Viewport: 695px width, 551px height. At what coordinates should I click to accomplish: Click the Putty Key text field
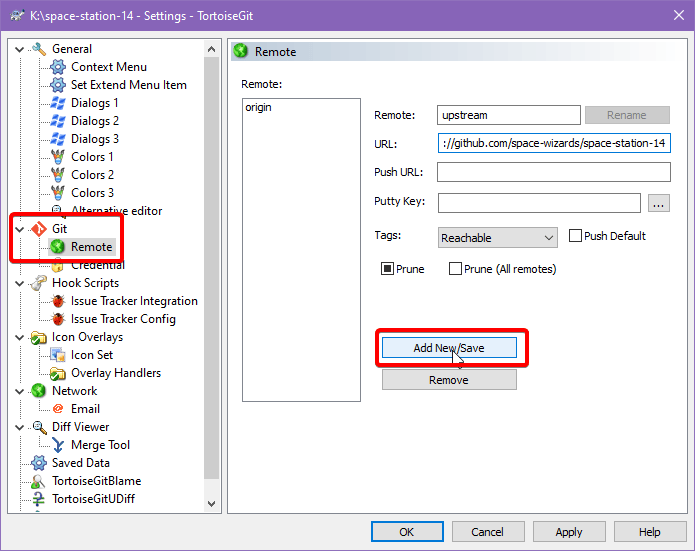pyautogui.click(x=539, y=203)
